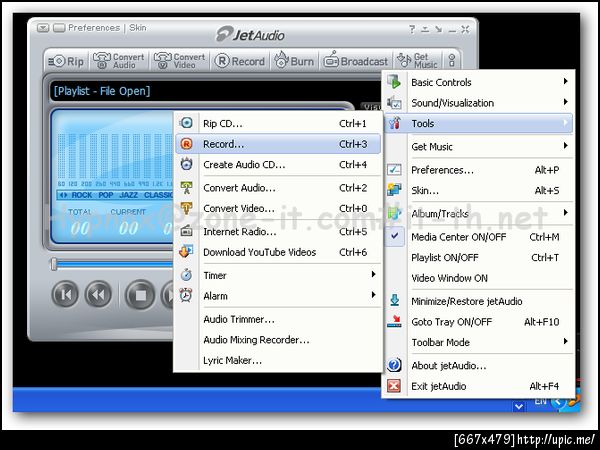Screen dimensions: 600x450
Task: Click the Alarm clock icon
Action: (x=186, y=295)
